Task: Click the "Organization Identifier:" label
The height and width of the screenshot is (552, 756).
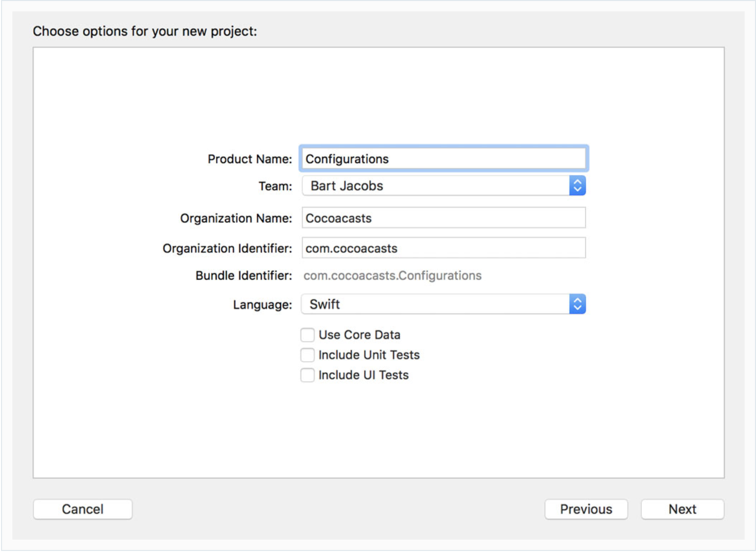Action: tap(227, 249)
